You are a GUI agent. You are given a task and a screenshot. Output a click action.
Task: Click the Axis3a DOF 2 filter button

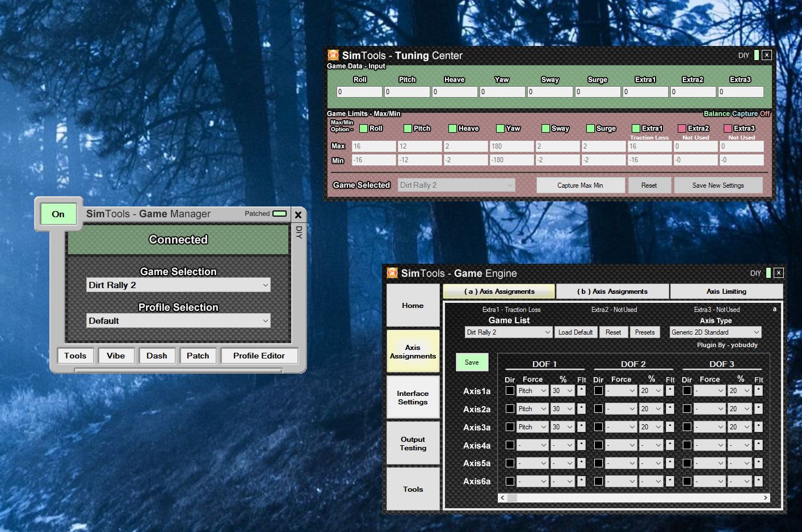(x=670, y=427)
